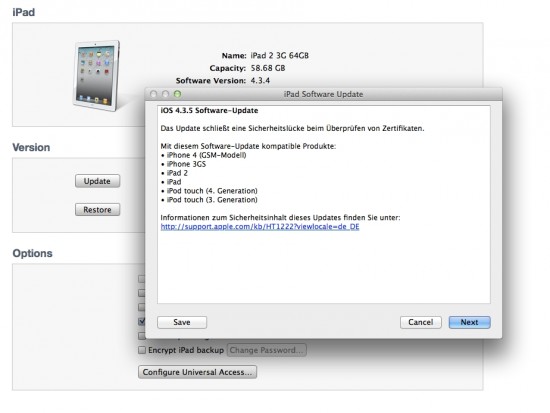Zoom the dialog with the green button

177,94
